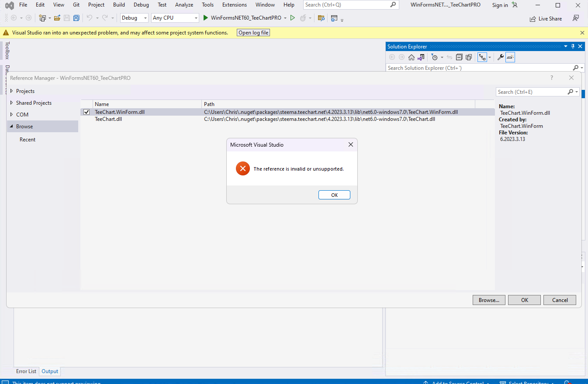The height and width of the screenshot is (384, 588).
Task: Open the File menu
Action: (23, 5)
